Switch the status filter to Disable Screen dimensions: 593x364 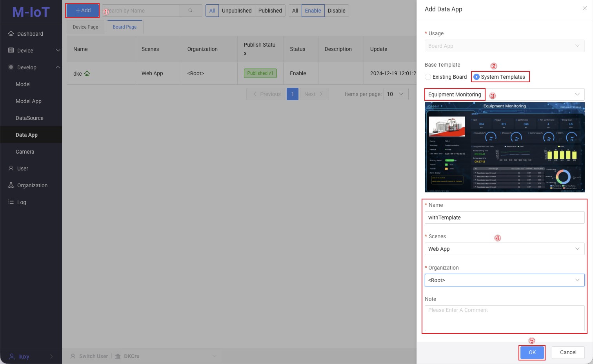[x=337, y=11]
